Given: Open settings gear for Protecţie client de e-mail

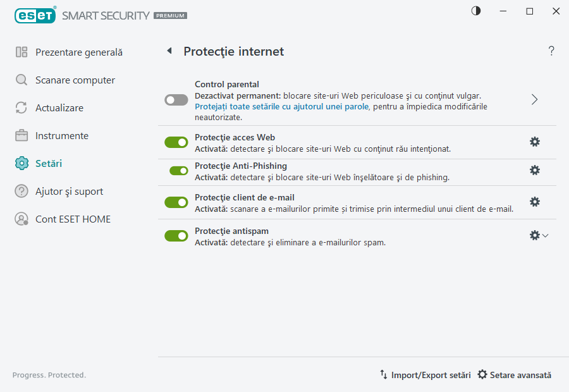Looking at the screenshot, I should [x=535, y=202].
